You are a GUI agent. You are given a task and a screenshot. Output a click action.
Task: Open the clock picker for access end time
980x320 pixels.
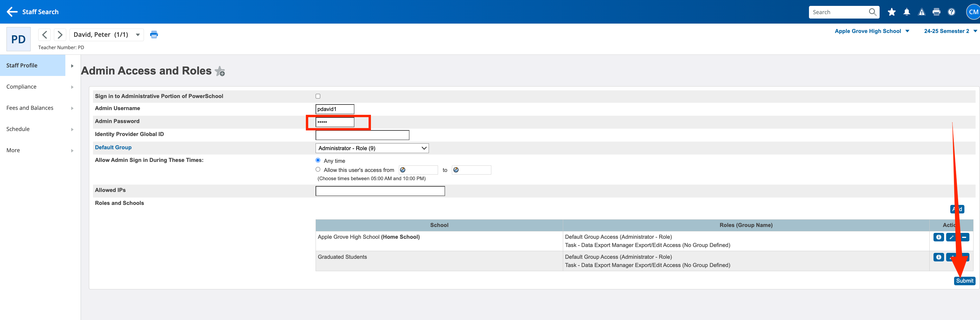pyautogui.click(x=456, y=170)
